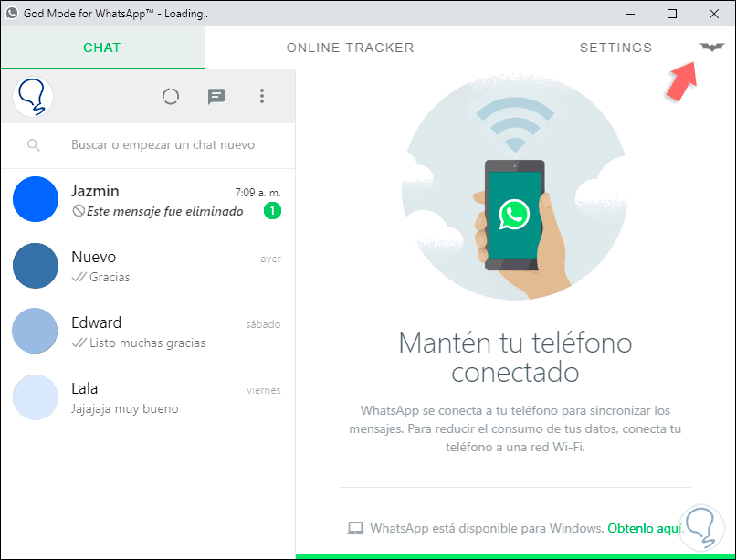Screen dimensions: 736x560
Task: Click the bat icon next to Settings
Action: coord(712,47)
